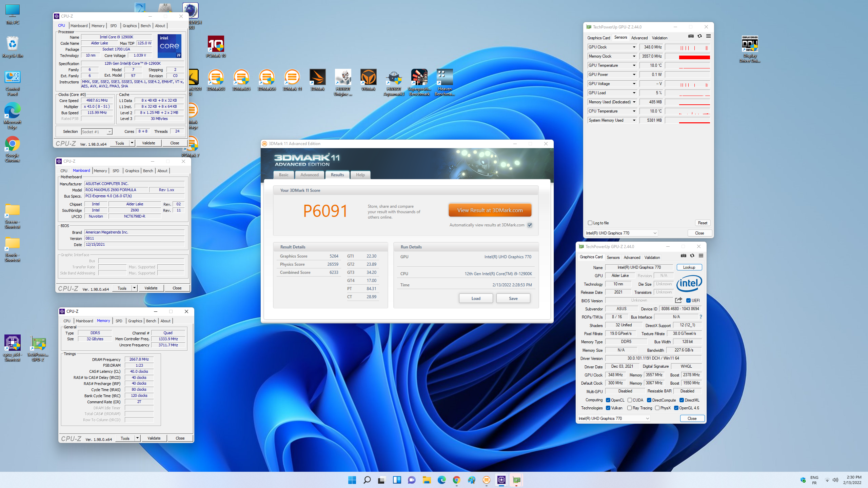Click View Result at 3DMark.com button
Image resolution: width=868 pixels, height=488 pixels.
(x=490, y=210)
